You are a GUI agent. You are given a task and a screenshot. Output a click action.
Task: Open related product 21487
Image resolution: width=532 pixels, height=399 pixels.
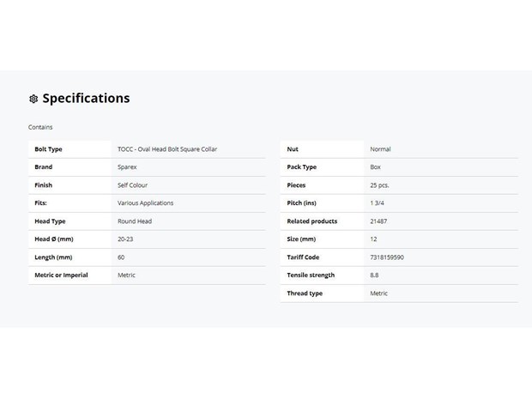click(378, 221)
